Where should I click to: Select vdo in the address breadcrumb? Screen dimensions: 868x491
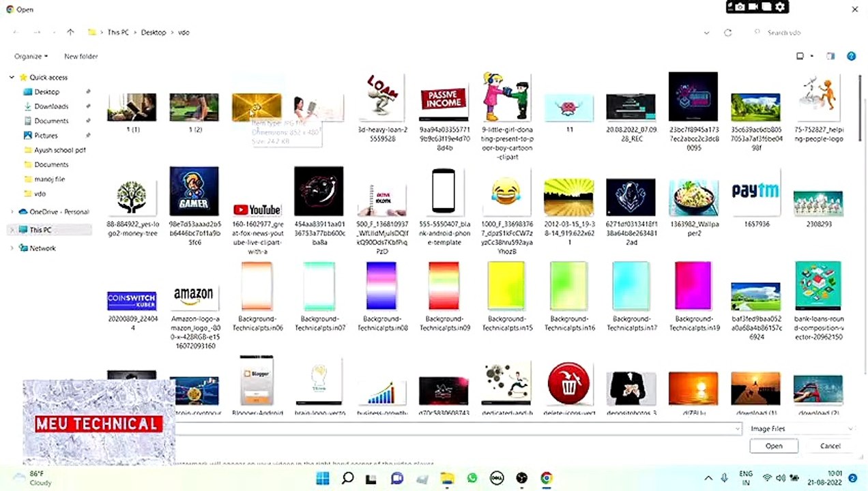(x=184, y=32)
